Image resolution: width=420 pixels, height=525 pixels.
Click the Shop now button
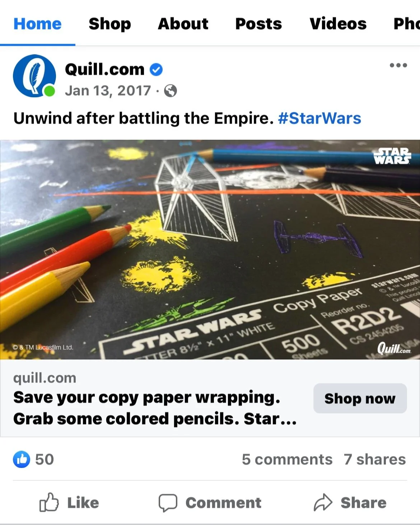[360, 398]
